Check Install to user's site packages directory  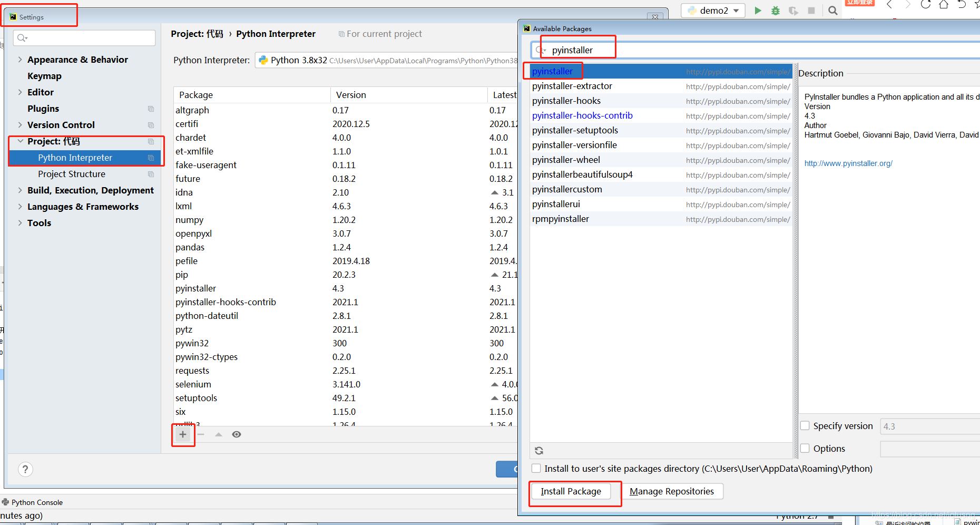536,469
